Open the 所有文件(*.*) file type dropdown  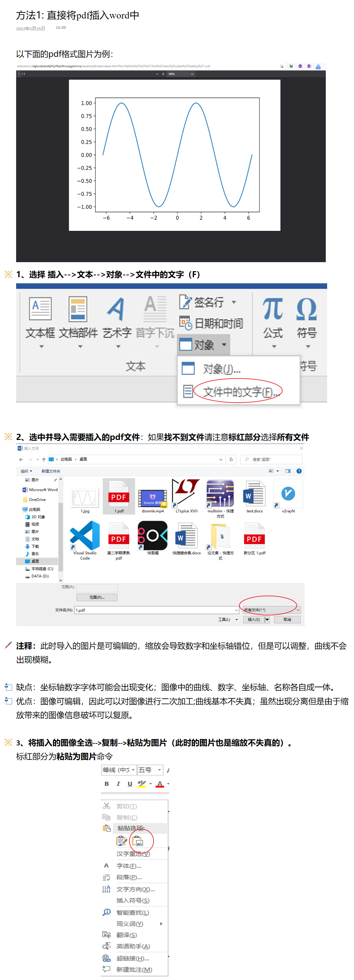[x=271, y=610]
